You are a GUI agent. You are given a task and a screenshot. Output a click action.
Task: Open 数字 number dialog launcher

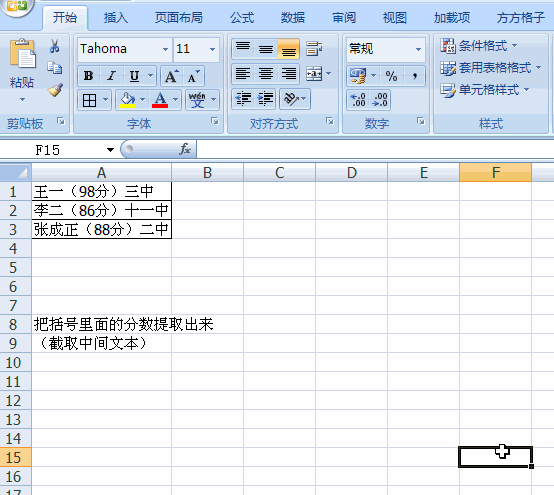(421, 122)
